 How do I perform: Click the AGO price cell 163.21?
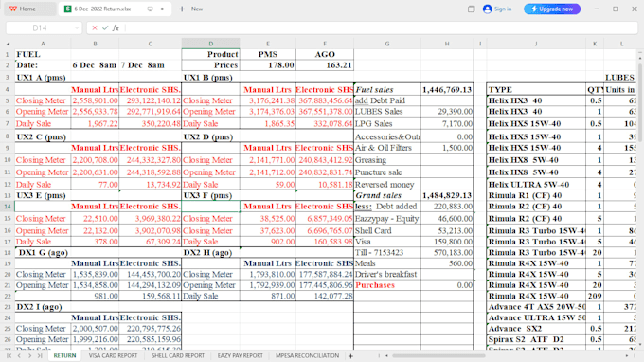click(x=325, y=65)
